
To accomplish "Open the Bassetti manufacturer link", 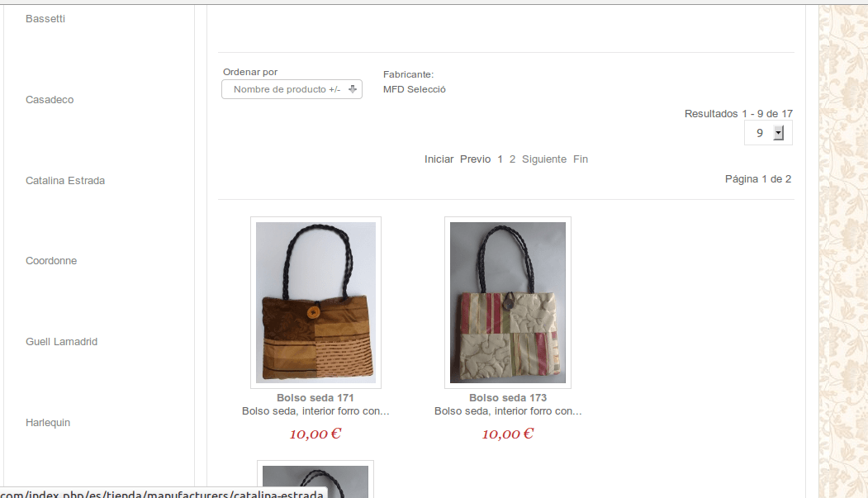I will 45,19.
